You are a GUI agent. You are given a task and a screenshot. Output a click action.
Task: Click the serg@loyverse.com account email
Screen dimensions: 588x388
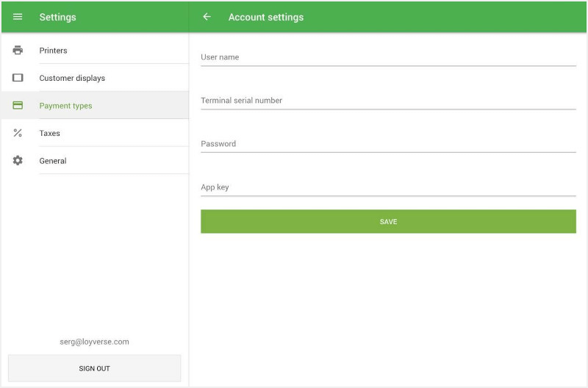[94, 342]
